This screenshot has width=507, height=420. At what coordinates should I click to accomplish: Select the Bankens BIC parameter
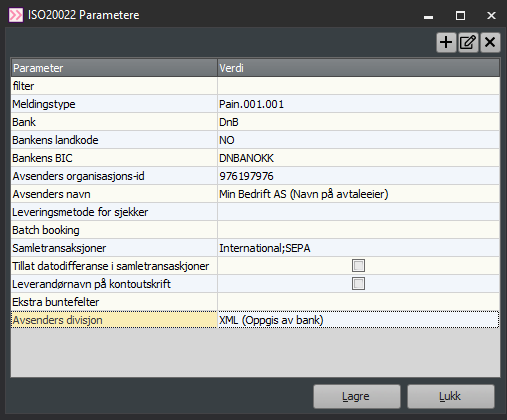pyautogui.click(x=114, y=158)
